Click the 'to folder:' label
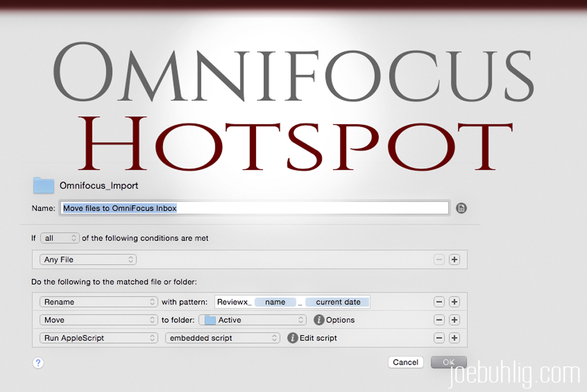 pos(178,320)
